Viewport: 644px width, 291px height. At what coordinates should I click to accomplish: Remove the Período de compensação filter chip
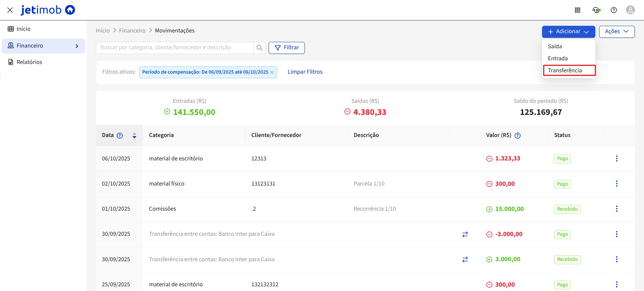tap(272, 72)
